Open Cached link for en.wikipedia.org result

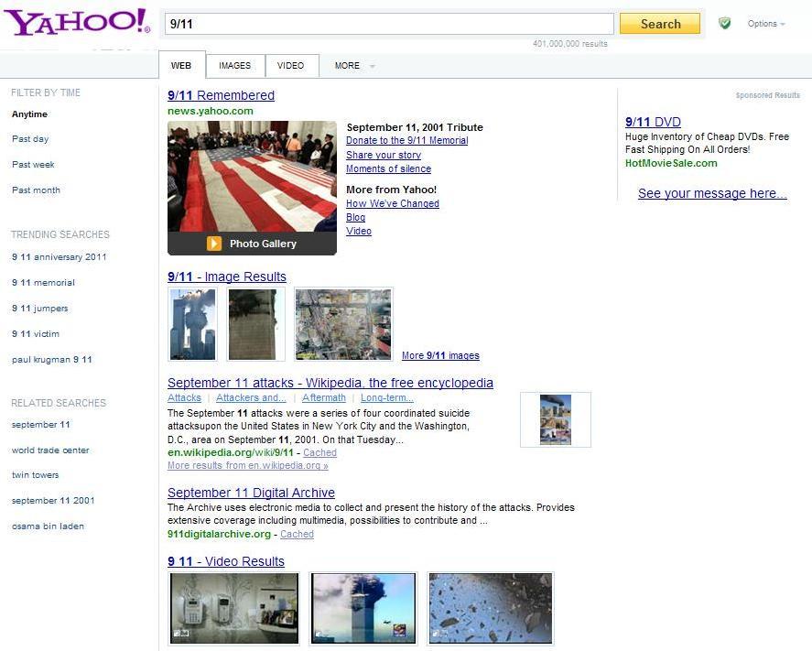320,452
